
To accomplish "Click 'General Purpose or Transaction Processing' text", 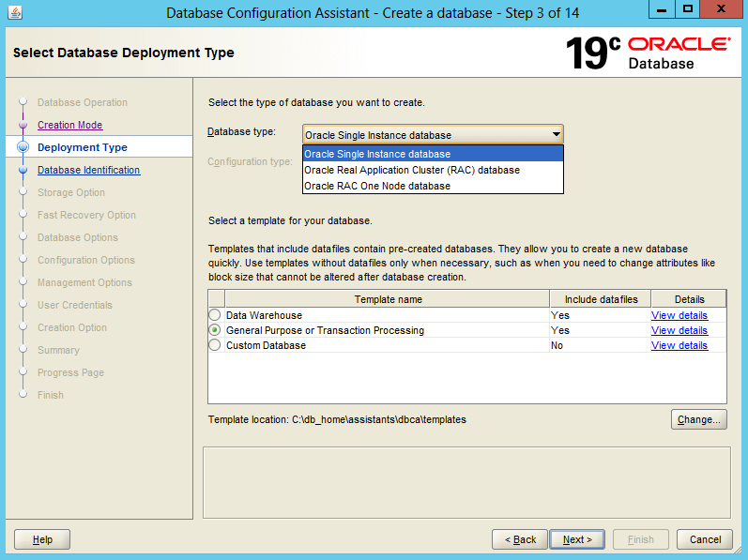I will pos(325,330).
